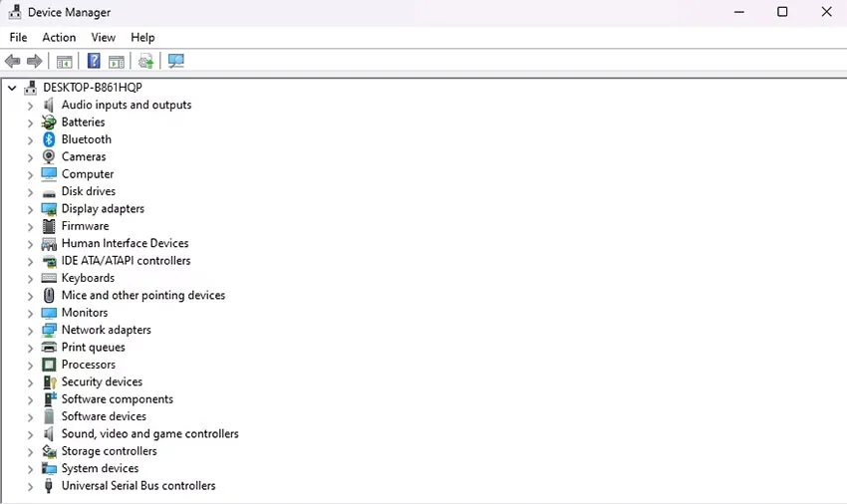The width and height of the screenshot is (847, 504).
Task: Click the Human Interface Devices icon
Action: click(x=49, y=244)
